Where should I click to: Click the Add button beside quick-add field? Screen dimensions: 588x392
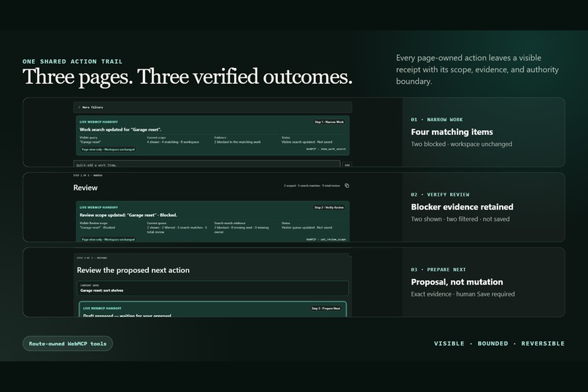pyautogui.click(x=347, y=165)
